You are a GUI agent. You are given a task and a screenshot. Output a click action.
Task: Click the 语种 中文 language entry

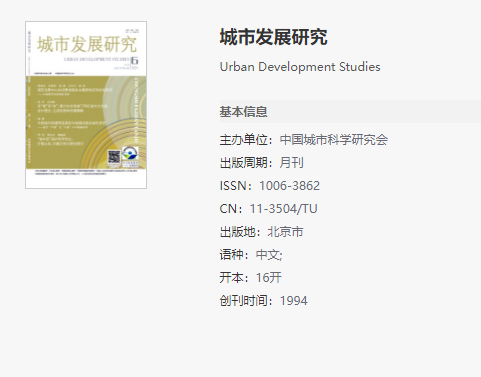(x=251, y=255)
